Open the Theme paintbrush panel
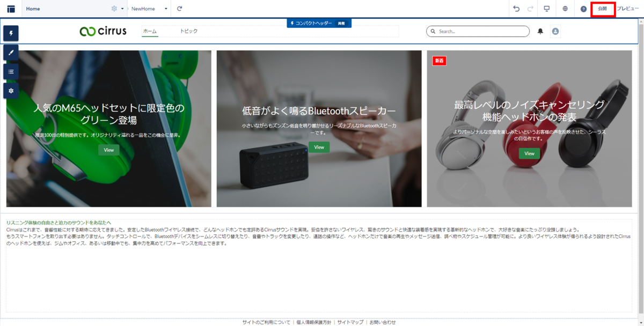This screenshot has width=644, height=326. coord(11,53)
